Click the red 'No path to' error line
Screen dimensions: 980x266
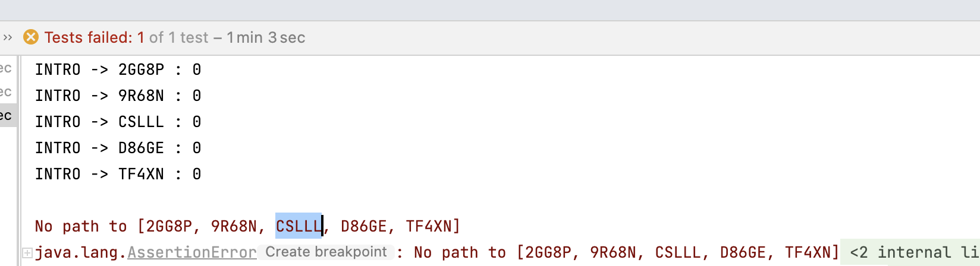pyautogui.click(x=247, y=226)
